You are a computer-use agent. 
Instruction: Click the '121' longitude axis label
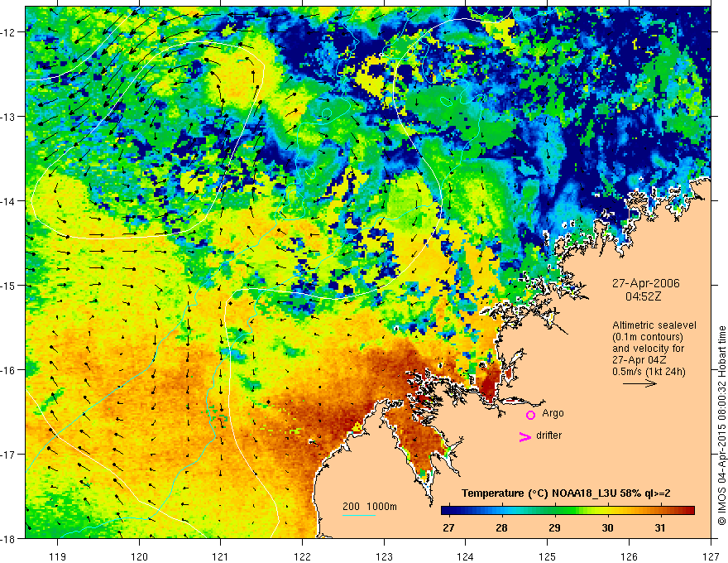[221, 556]
